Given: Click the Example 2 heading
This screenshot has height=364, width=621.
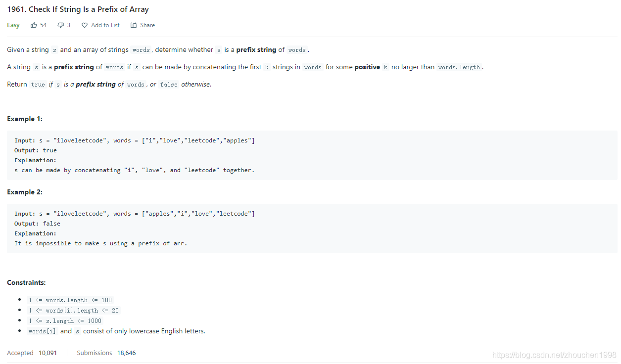Looking at the screenshot, I should tap(25, 192).
